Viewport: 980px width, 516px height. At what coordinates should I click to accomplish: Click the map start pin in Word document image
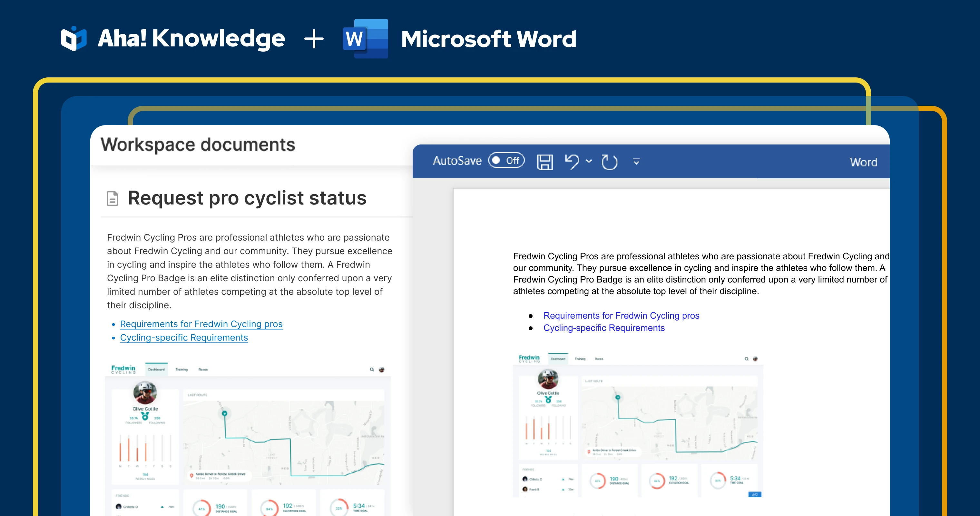(x=618, y=397)
